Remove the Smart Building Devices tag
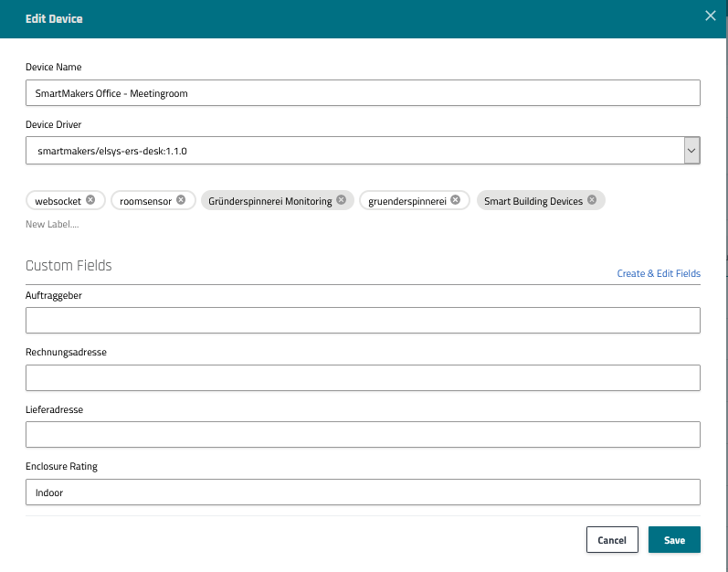Image resolution: width=728 pixels, height=572 pixels. 592,200
